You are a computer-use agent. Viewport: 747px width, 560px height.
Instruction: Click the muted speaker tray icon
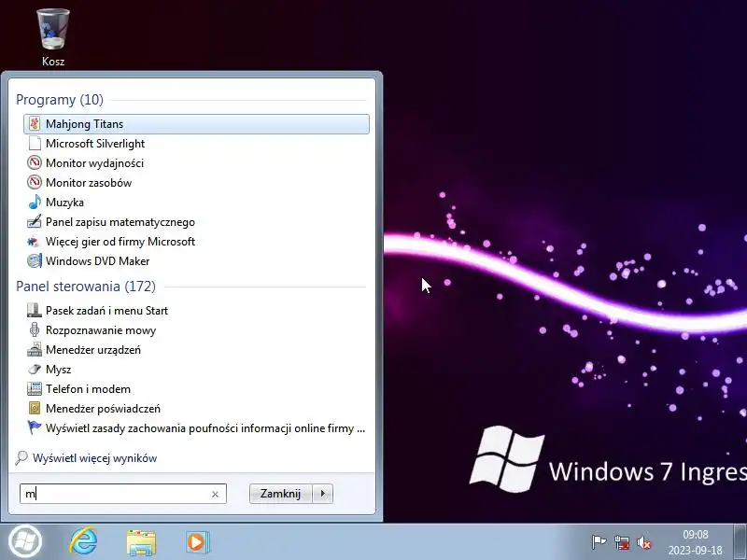click(644, 542)
